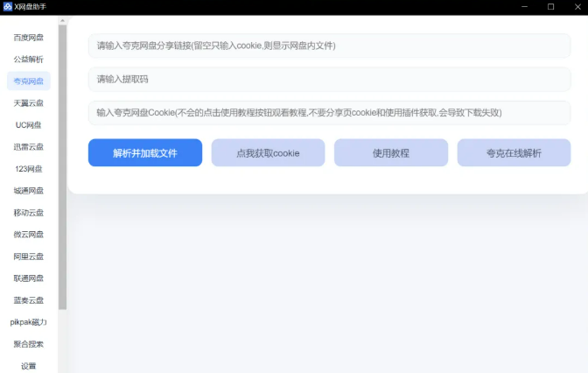Viewport: 588px width, 373px height.
Task: Click the 解析并加载文件 blue button
Action: coord(145,153)
